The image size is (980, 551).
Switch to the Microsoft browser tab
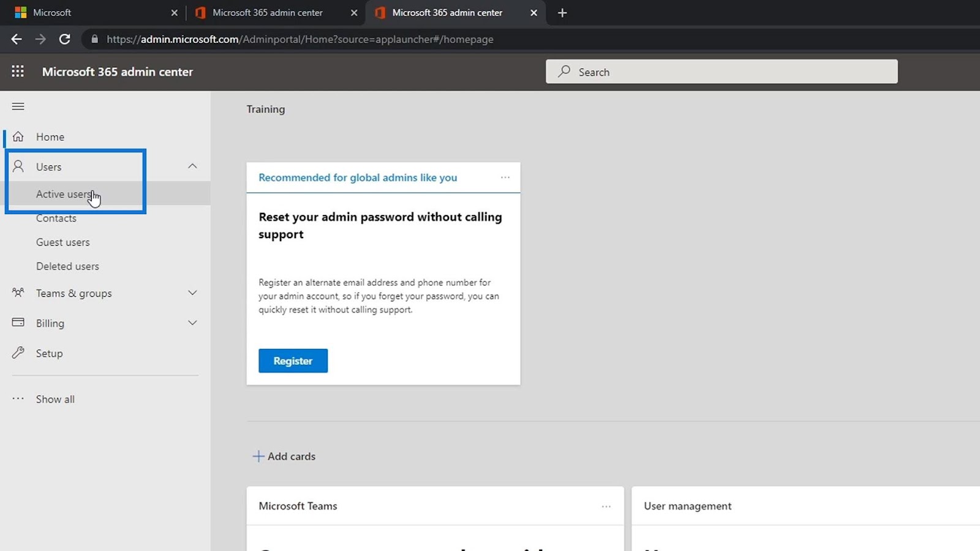tap(95, 13)
